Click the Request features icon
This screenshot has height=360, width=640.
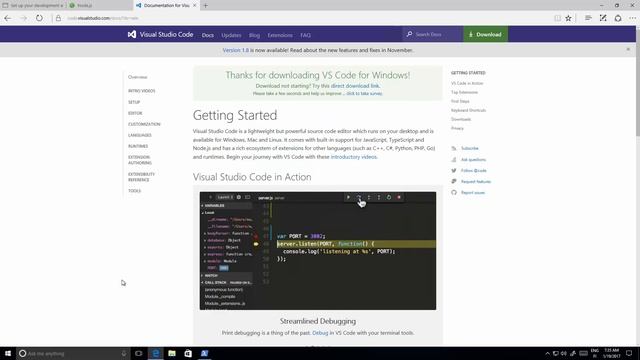click(454, 181)
